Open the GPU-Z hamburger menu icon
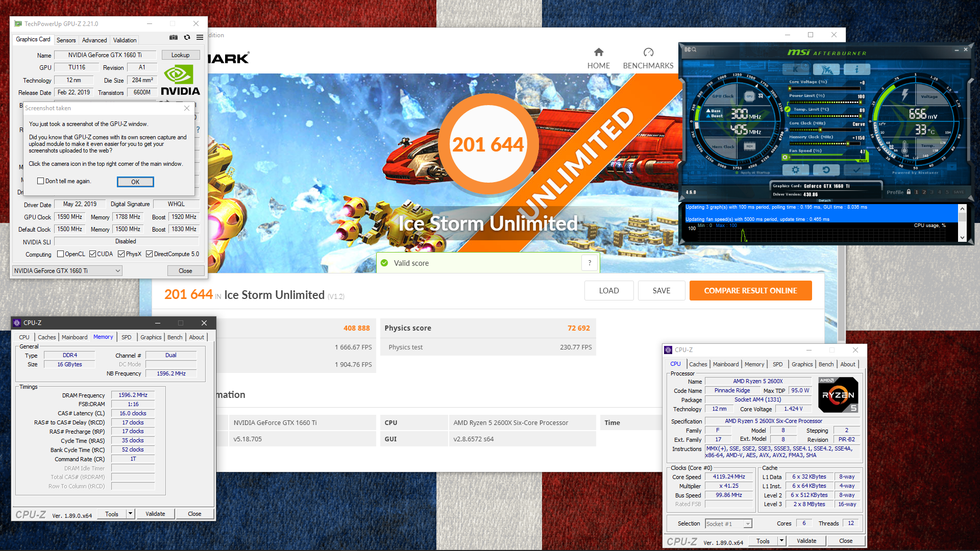The width and height of the screenshot is (980, 551). (x=200, y=37)
